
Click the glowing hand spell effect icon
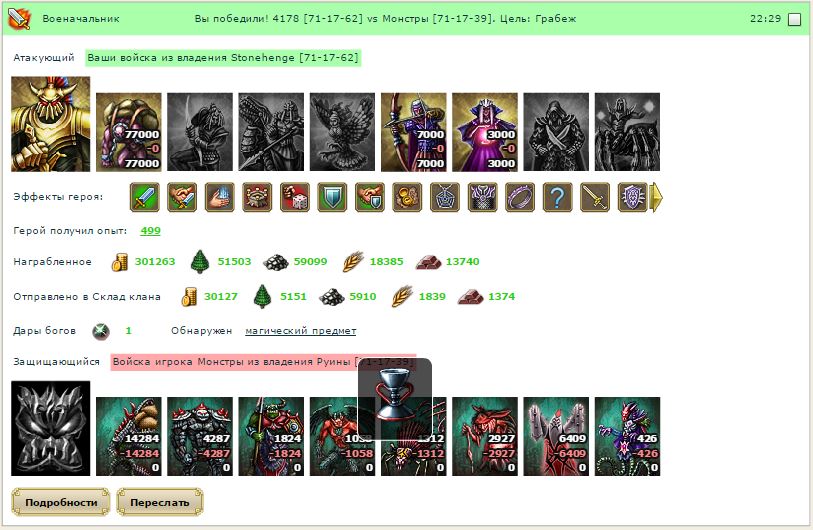tap(220, 198)
